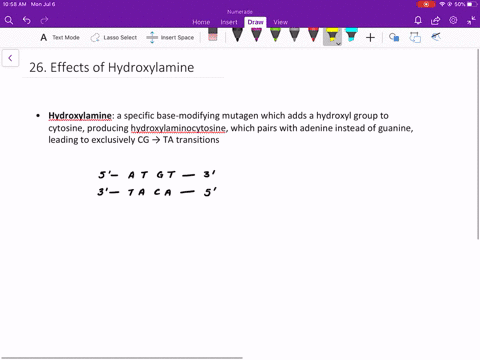
Task: Open the shapes tool
Action: pyautogui.click(x=394, y=37)
